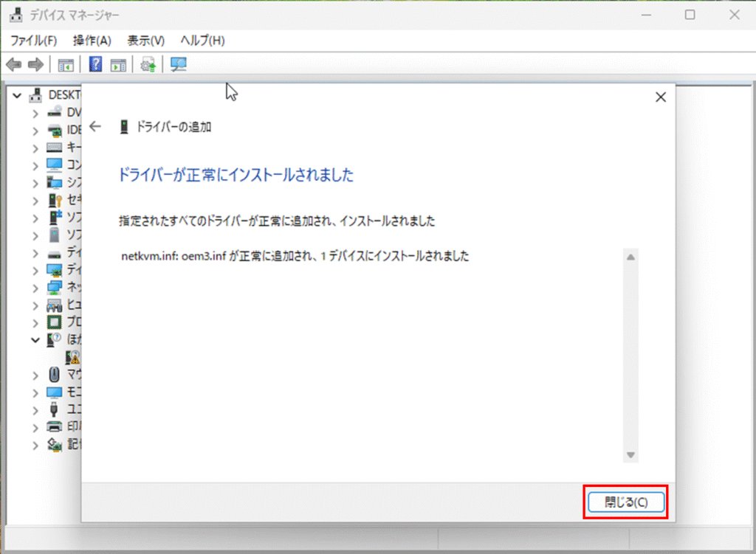Image resolution: width=756 pixels, height=554 pixels.
Task: Click the scan for hardware changes icon
Action: tap(179, 65)
